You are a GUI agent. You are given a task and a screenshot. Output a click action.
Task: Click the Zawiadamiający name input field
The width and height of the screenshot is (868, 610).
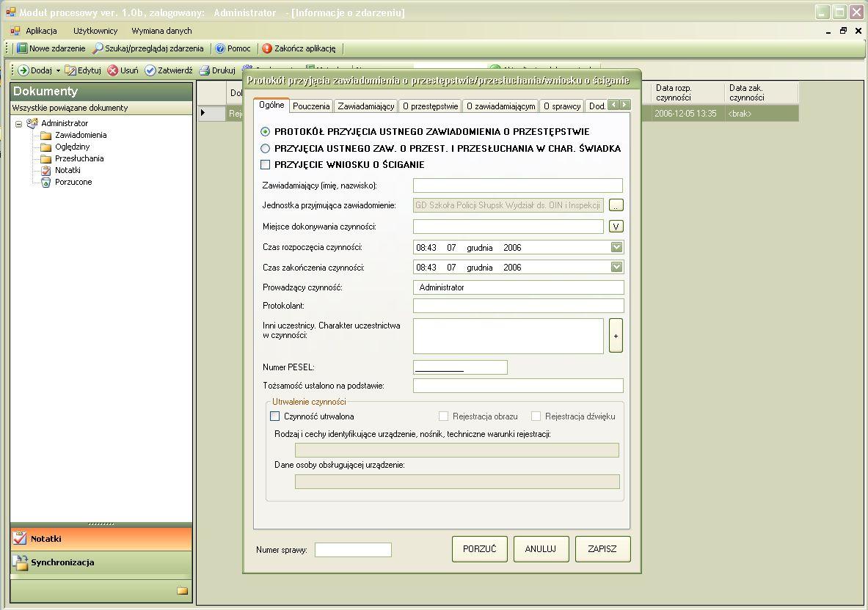click(517, 185)
